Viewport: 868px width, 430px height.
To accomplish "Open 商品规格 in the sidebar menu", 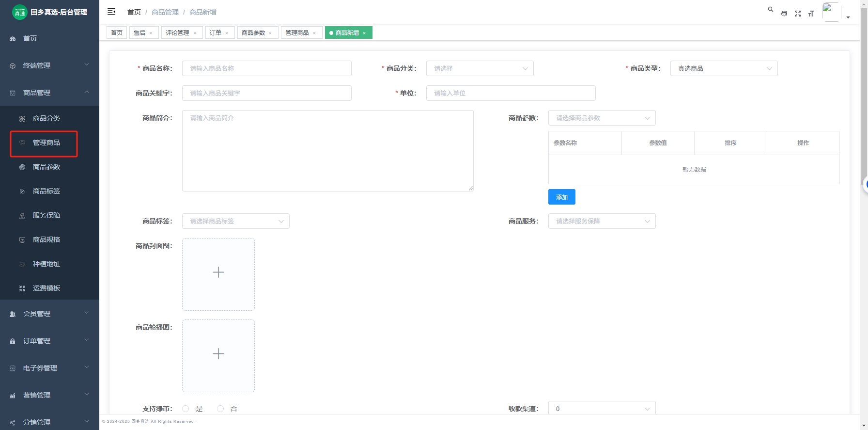I will coord(46,239).
